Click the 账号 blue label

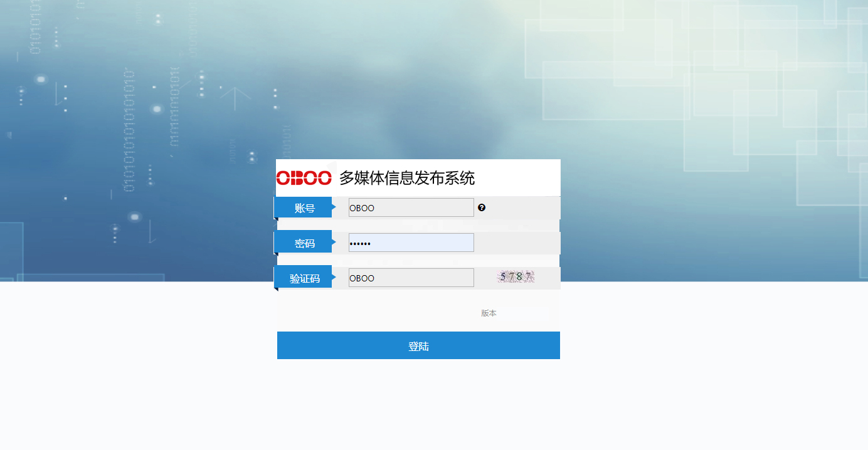[304, 207]
